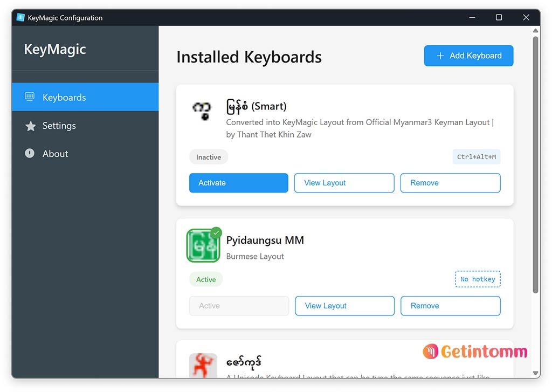552x392 pixels.
Task: Maximize the KeyMagic Configuration window
Action: coord(499,17)
